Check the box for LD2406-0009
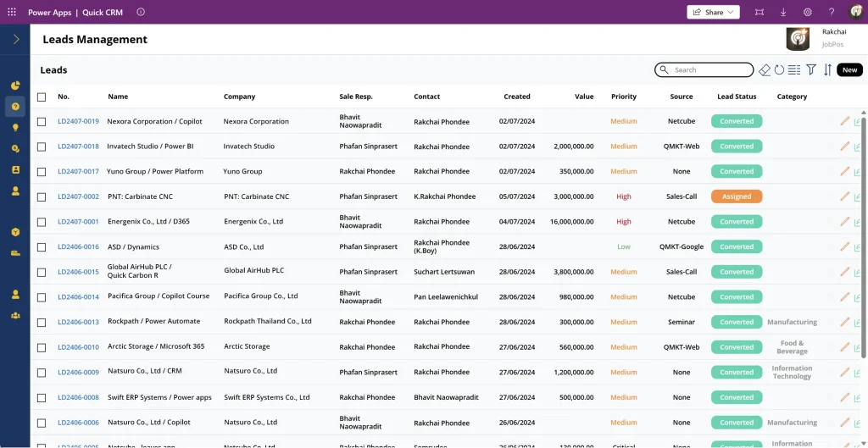This screenshot has height=448, width=868. pyautogui.click(x=42, y=373)
